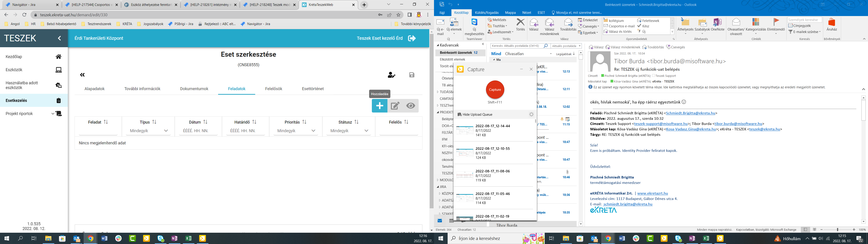Open Capture settings gear icon

click(x=531, y=115)
